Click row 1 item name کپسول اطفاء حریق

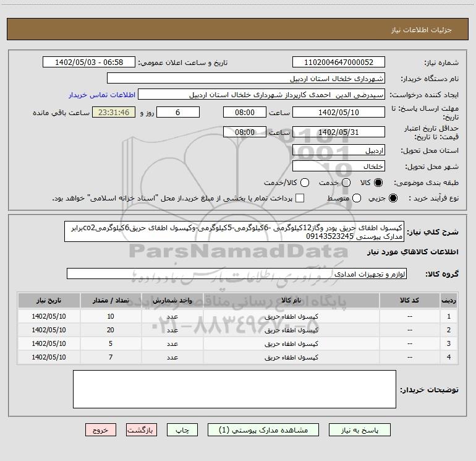coord(291,316)
